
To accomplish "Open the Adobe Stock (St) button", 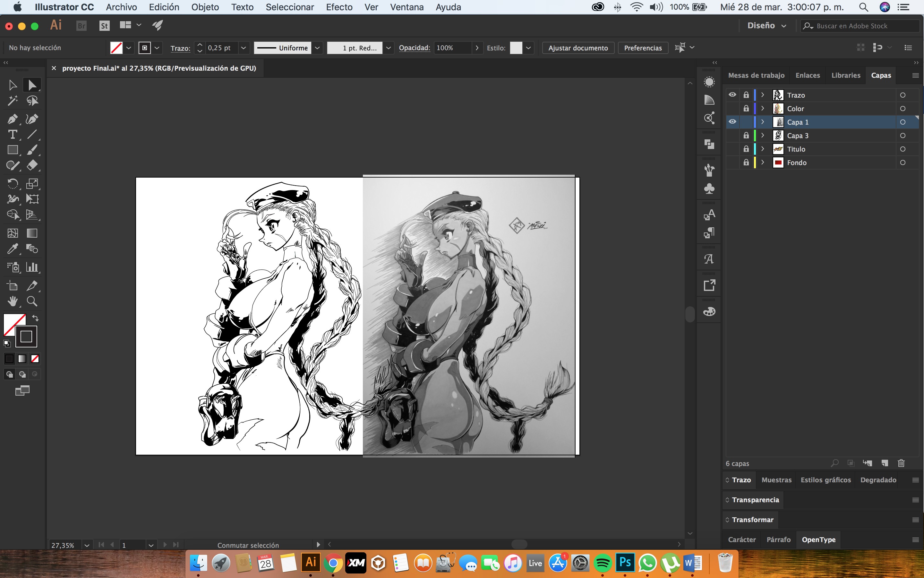I will [104, 26].
